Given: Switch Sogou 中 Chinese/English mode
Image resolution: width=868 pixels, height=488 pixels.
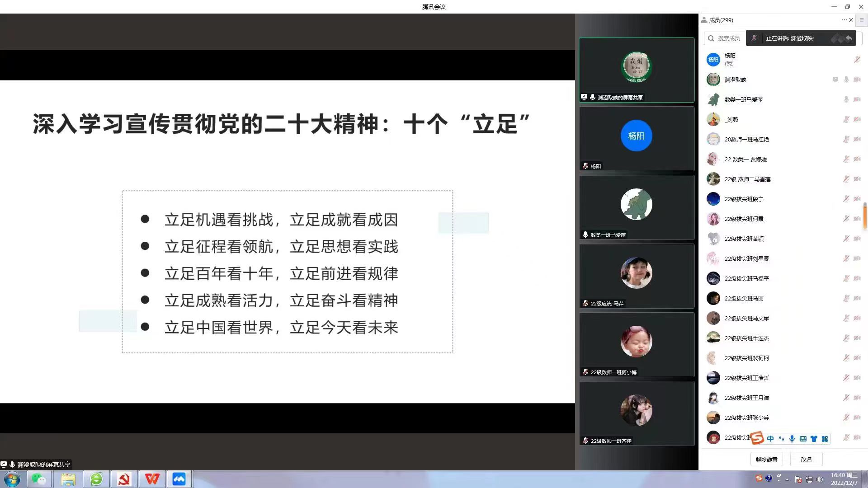Looking at the screenshot, I should pos(770,439).
